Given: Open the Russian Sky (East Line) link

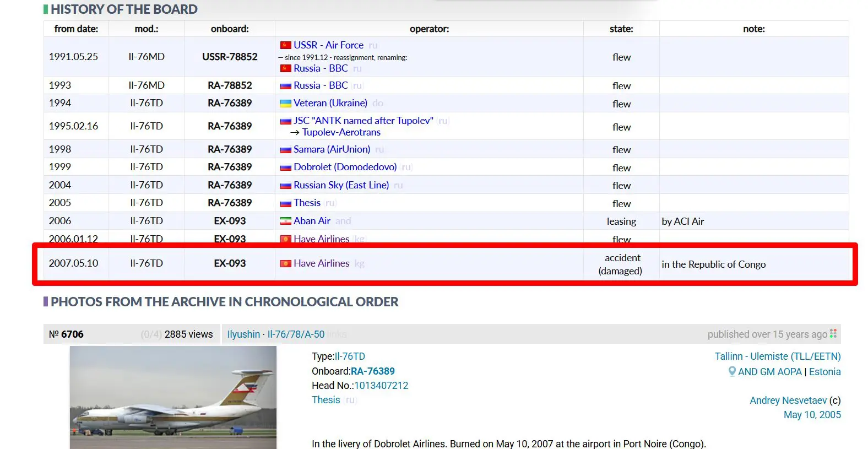Looking at the screenshot, I should pos(341,185).
